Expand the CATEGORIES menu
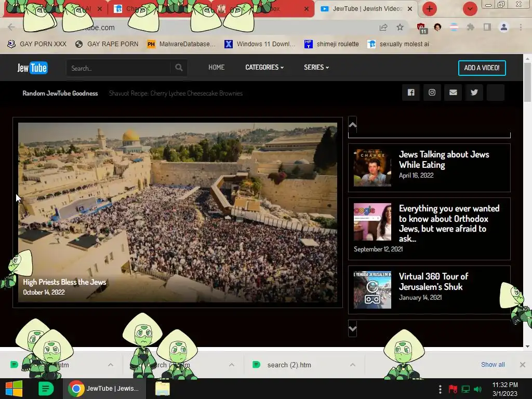This screenshot has height=399, width=532. pos(264,67)
